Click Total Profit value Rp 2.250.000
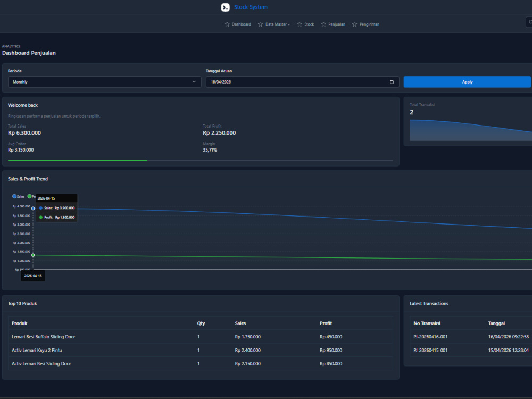 219,132
